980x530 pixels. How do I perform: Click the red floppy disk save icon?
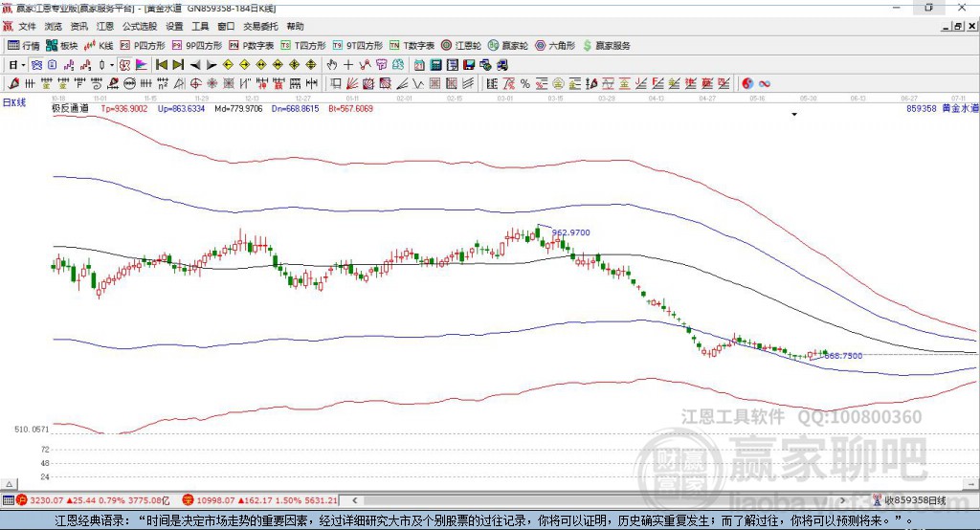[469, 65]
